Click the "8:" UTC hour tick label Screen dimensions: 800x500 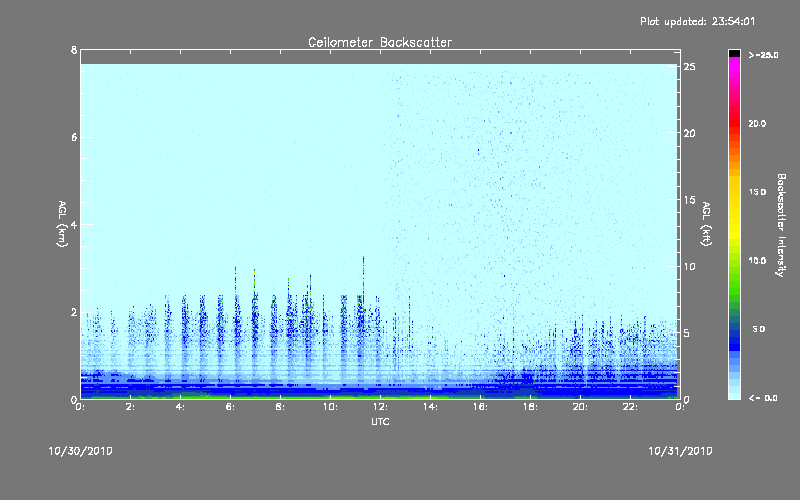[x=280, y=407]
